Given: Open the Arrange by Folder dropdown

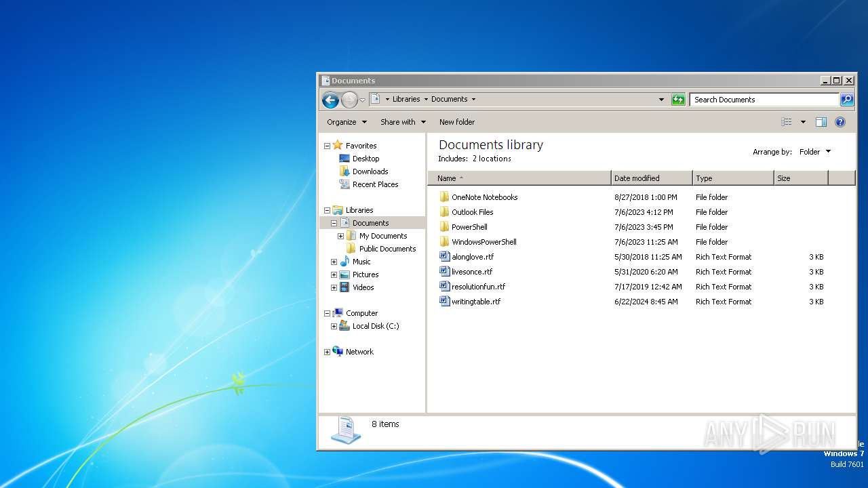Looking at the screenshot, I should tap(815, 152).
